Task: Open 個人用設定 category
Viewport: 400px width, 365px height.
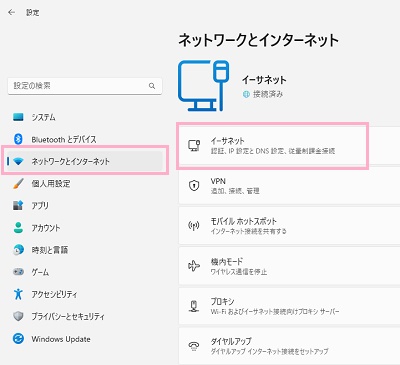Action: (85, 183)
